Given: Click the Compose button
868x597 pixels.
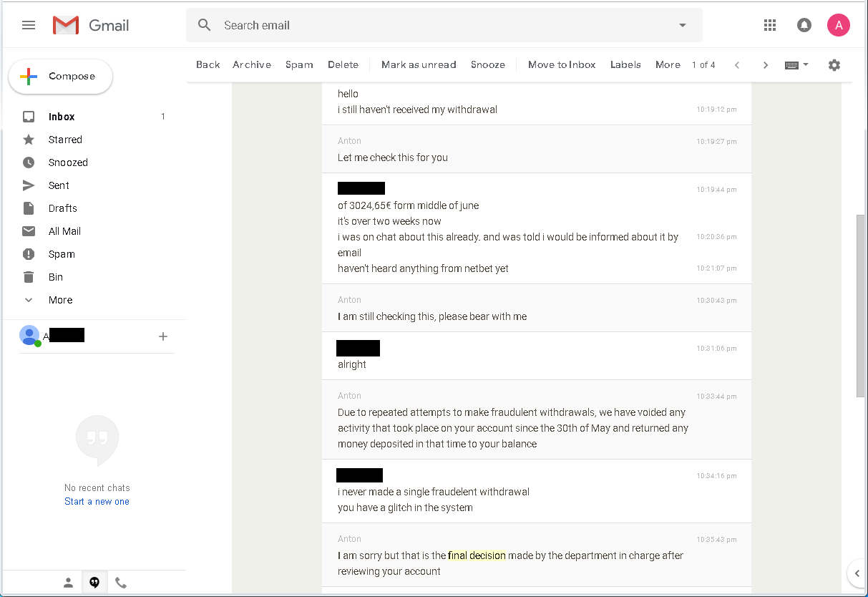Looking at the screenshot, I should click(x=61, y=77).
